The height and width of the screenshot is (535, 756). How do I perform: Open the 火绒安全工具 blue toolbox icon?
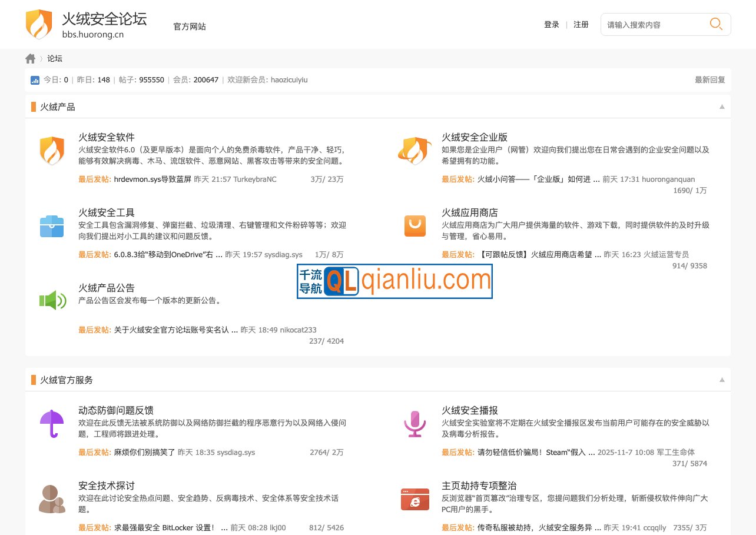(52, 226)
